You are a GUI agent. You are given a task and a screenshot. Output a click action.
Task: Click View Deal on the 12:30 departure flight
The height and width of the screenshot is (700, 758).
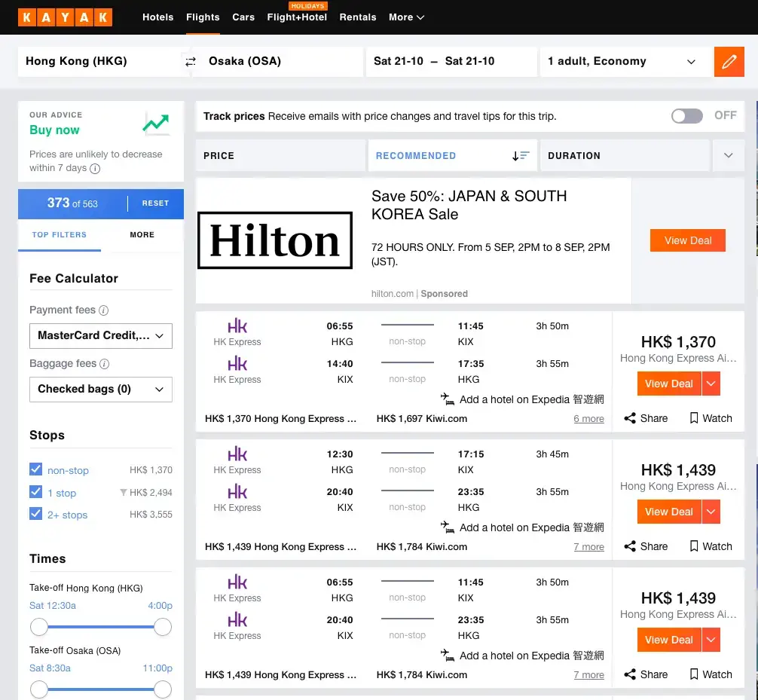tap(669, 512)
